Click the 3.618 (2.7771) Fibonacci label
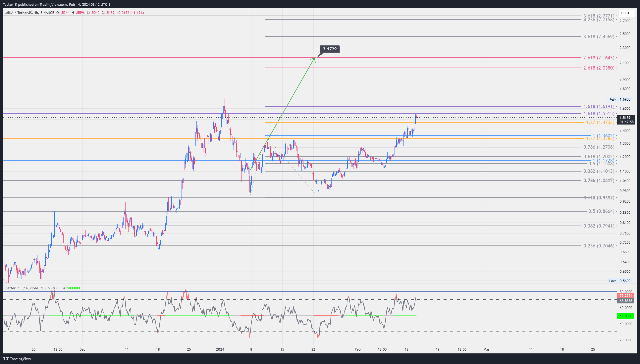This screenshot has height=364, width=640. coord(599,16)
